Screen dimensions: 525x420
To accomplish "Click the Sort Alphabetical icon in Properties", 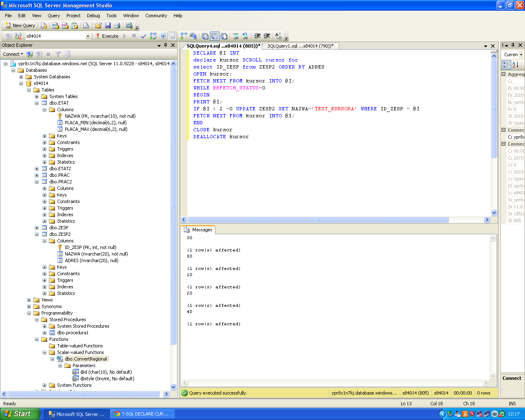I will [x=516, y=65].
